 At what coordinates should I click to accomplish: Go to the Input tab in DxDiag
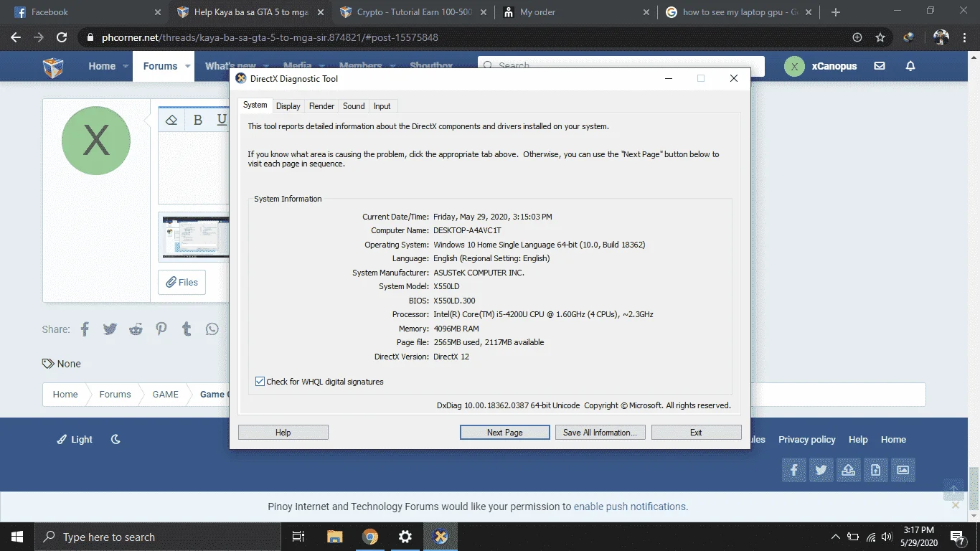pyautogui.click(x=382, y=106)
